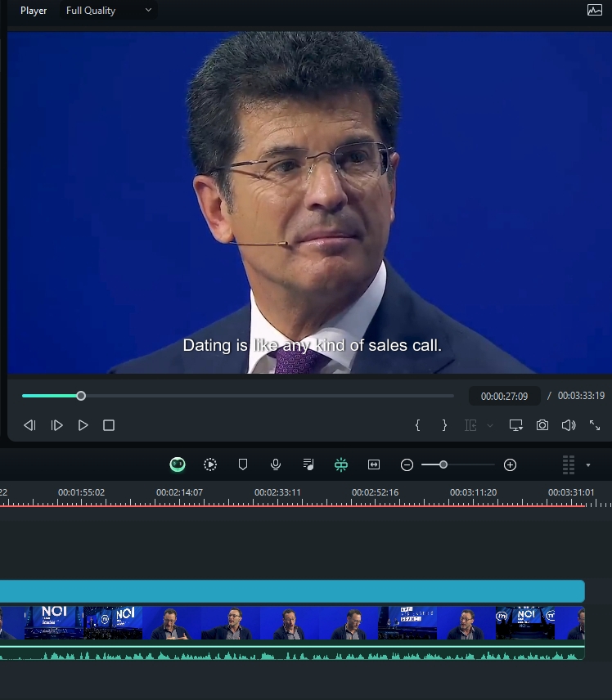Click the Player panel label

[x=34, y=11]
